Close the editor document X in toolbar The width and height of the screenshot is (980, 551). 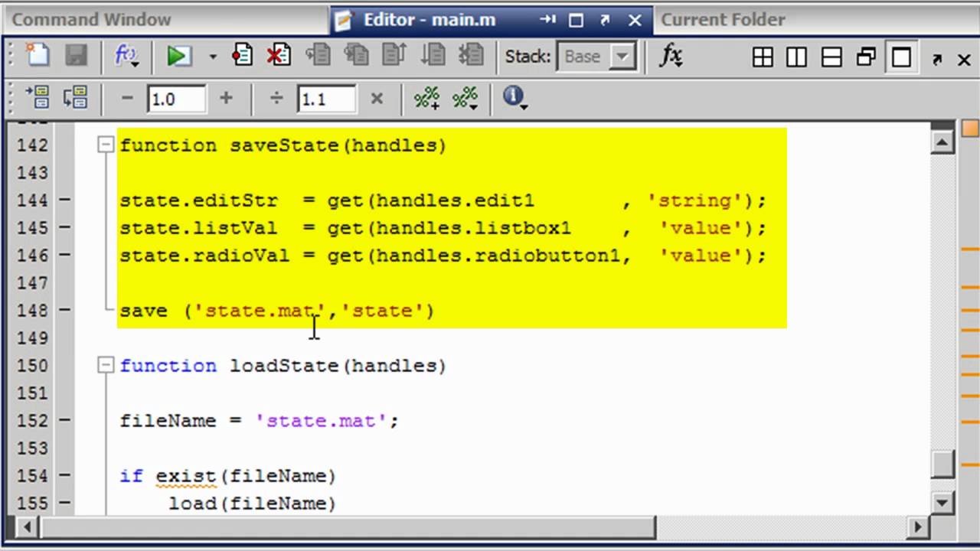pyautogui.click(x=964, y=59)
